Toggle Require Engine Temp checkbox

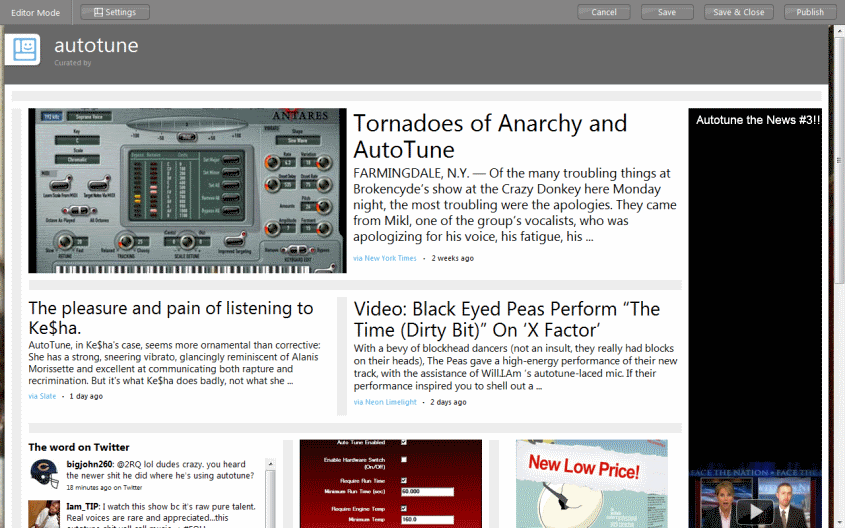[404, 508]
